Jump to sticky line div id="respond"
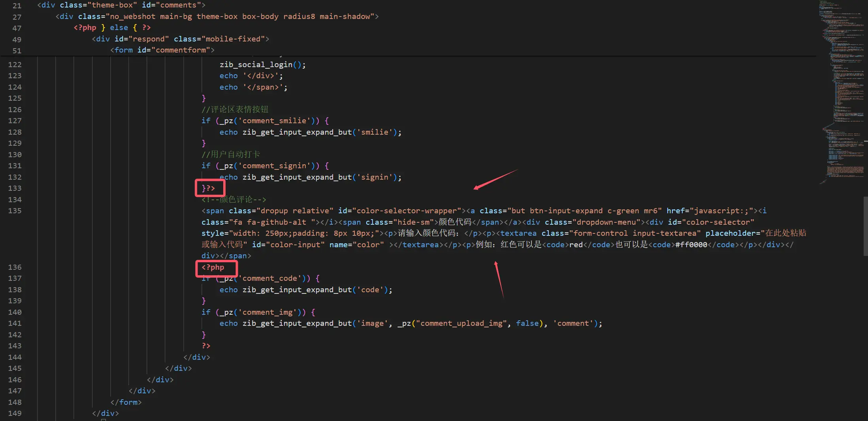868x421 pixels. (x=180, y=39)
